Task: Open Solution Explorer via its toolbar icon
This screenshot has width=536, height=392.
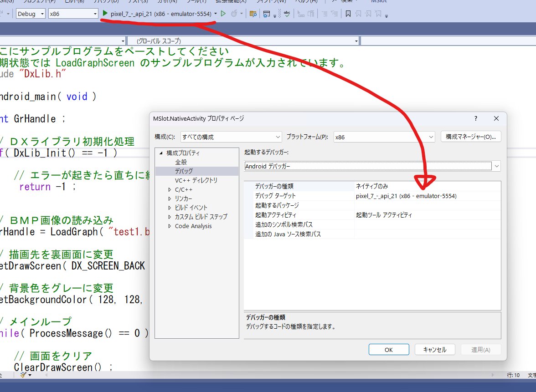Action: pos(266,14)
